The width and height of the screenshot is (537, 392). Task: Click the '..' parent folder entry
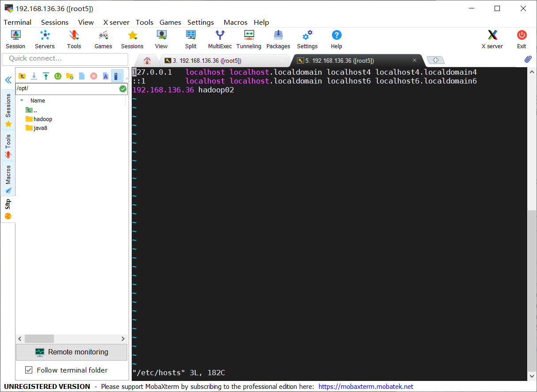[x=31, y=110]
